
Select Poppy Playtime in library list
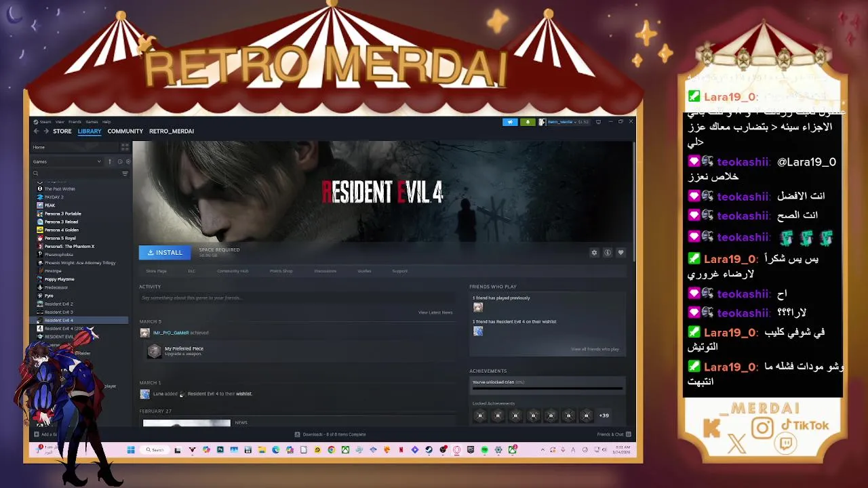pos(59,279)
